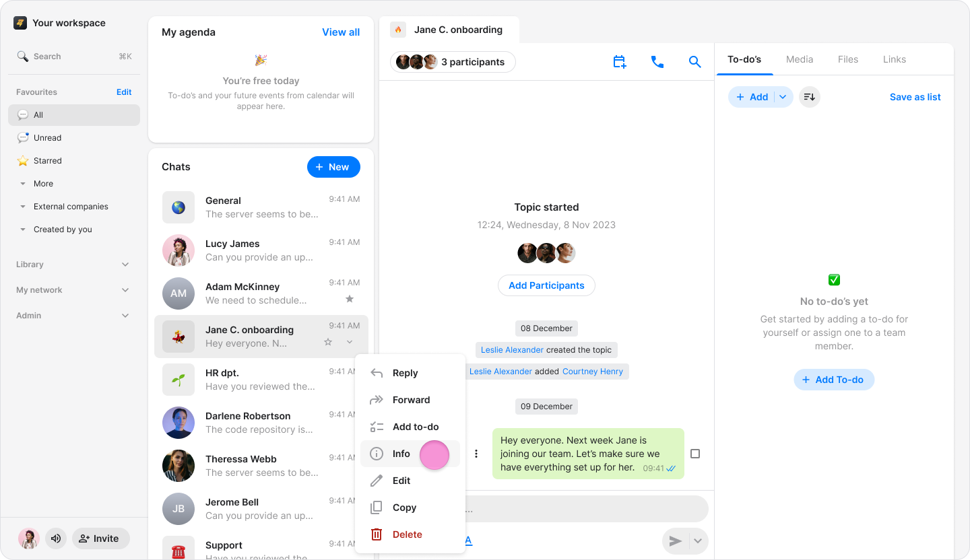
Task: Choose Reply from the context menu
Action: [410, 373]
